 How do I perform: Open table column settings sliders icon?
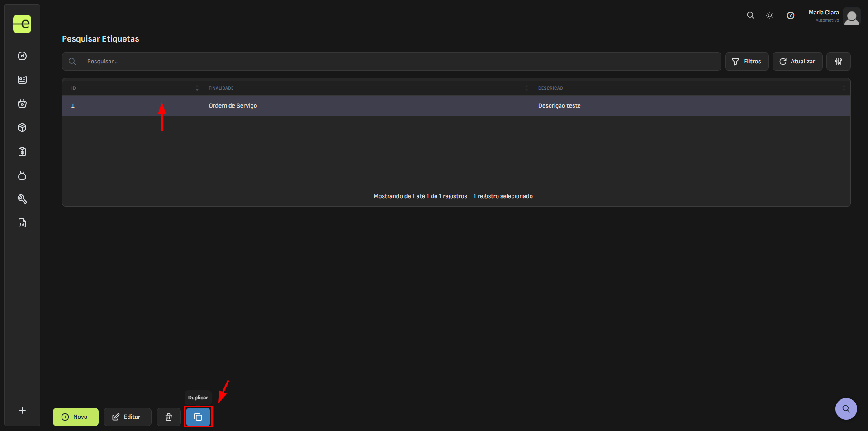click(x=839, y=62)
